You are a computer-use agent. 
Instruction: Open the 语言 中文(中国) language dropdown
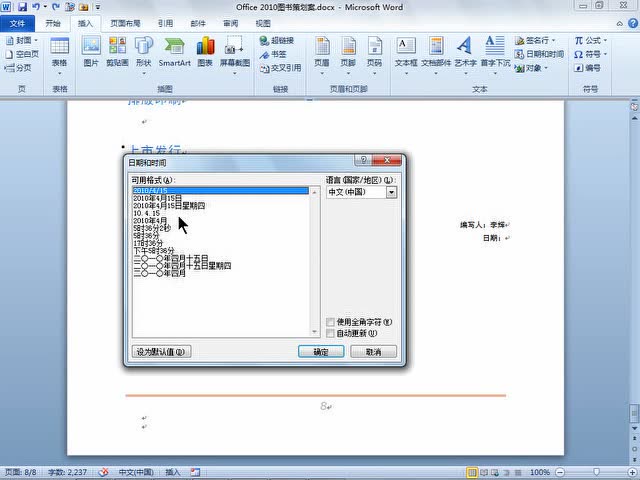point(391,192)
